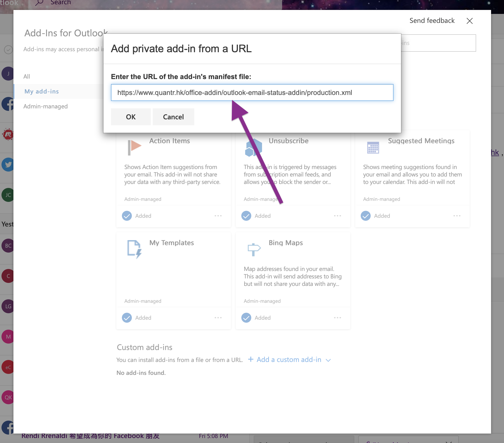Open more options for Action Items card
Image resolution: width=504 pixels, height=443 pixels.
[218, 216]
